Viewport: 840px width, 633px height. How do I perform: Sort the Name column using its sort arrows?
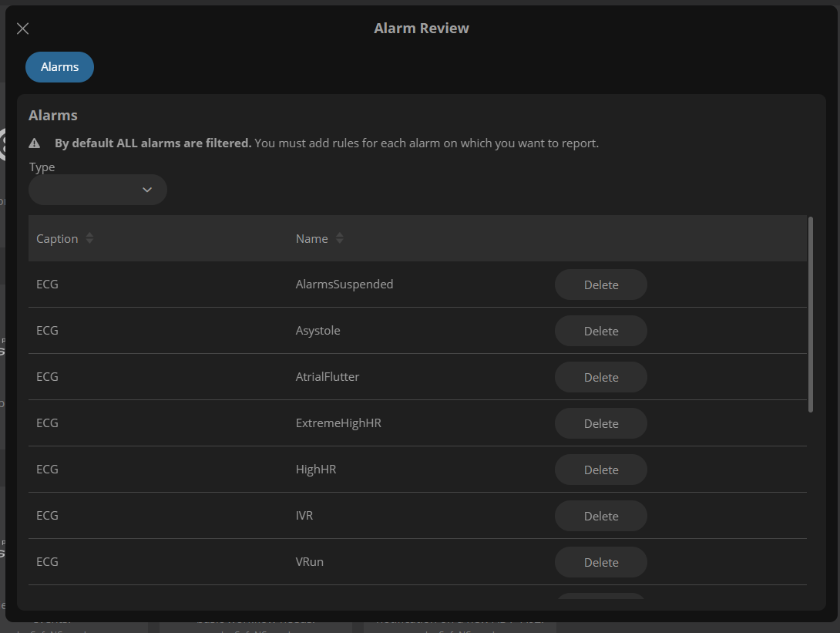click(x=340, y=238)
